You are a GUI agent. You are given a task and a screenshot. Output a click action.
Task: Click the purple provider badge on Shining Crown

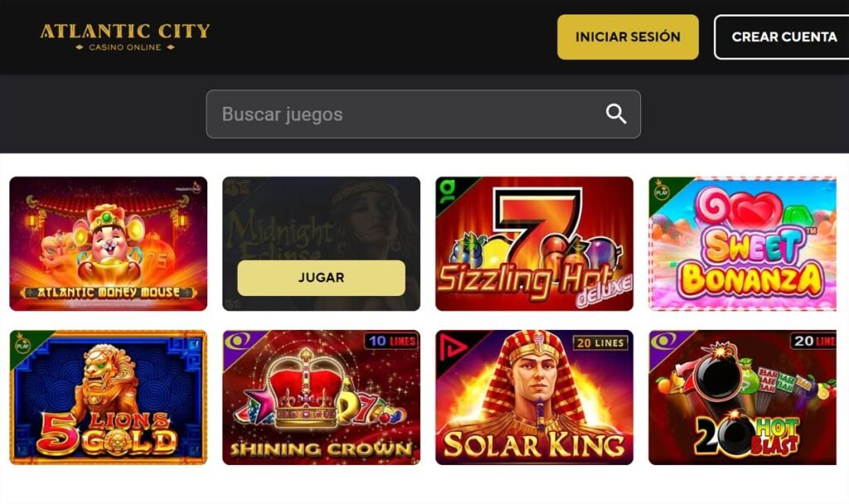(x=236, y=342)
